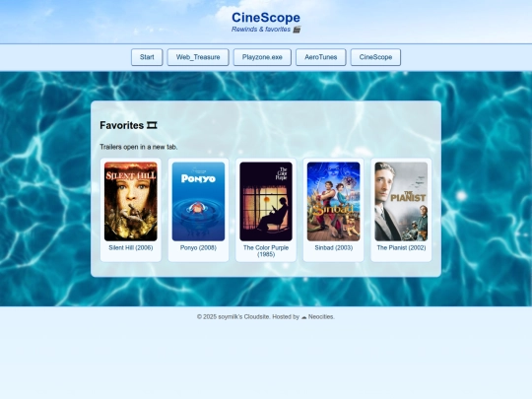Go to the Start page
The height and width of the screenshot is (399, 532).
point(147,57)
